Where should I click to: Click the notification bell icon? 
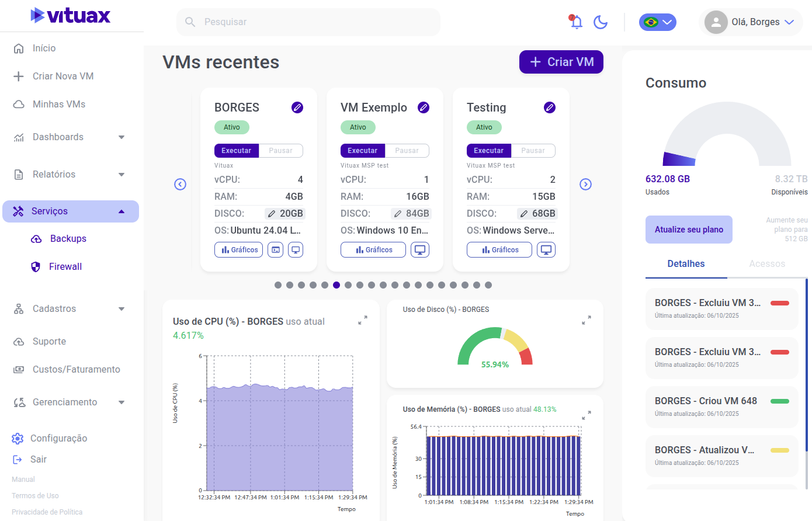click(576, 22)
